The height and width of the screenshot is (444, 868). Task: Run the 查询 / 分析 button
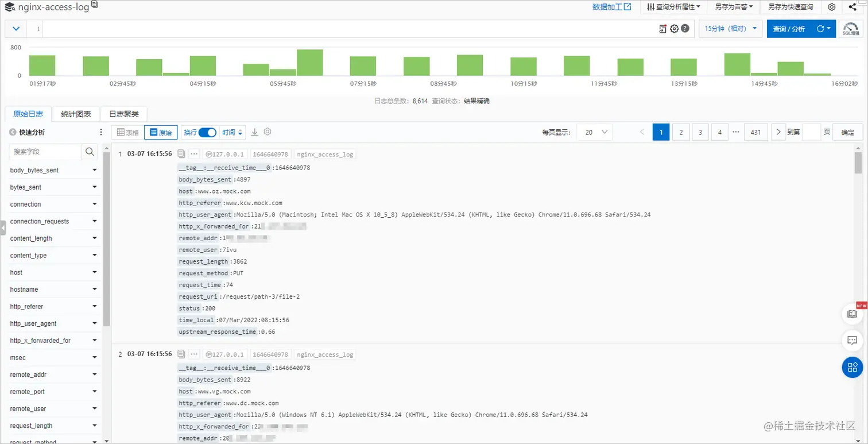click(789, 29)
